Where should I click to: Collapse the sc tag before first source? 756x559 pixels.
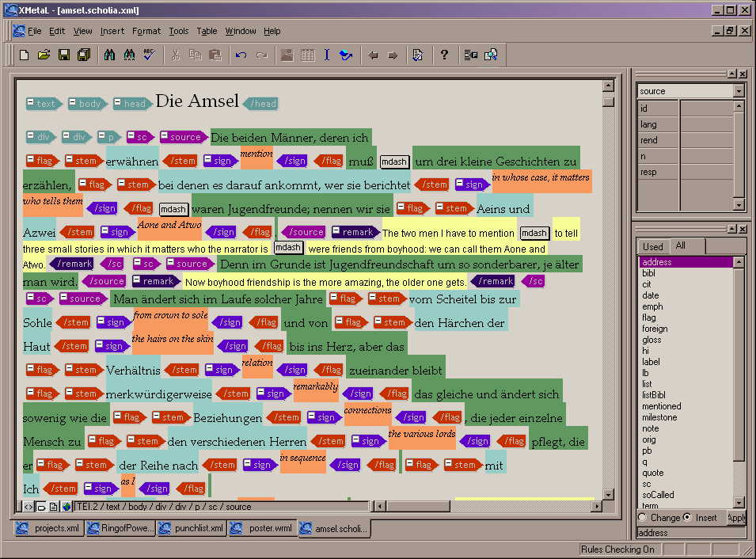click(x=130, y=135)
